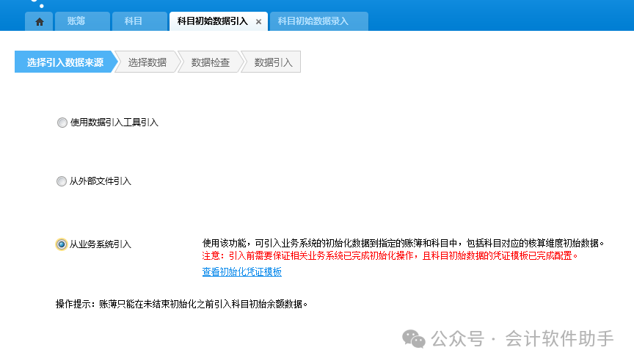Click the 数据引入 wizard step
This screenshot has height=364, width=634.
[x=273, y=62]
